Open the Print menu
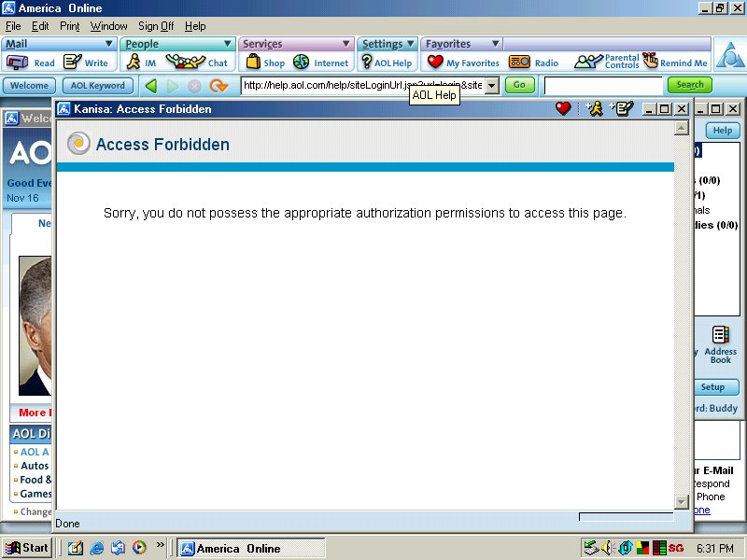The width and height of the screenshot is (747, 560). click(69, 26)
